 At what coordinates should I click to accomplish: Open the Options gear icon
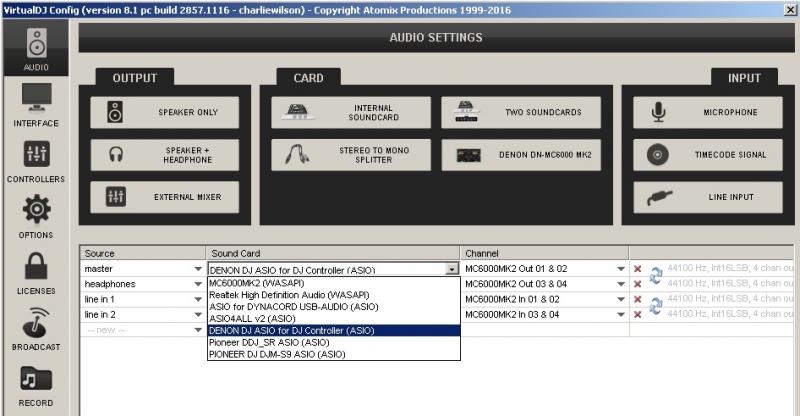(x=36, y=209)
